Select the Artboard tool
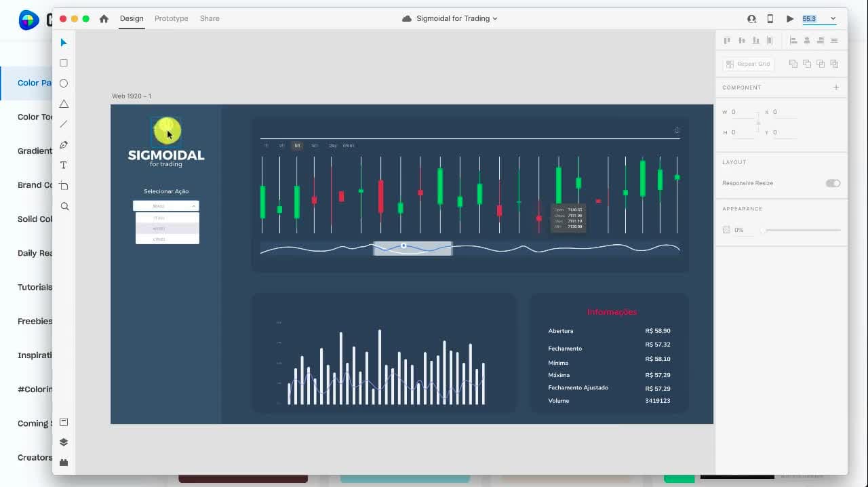 [64, 185]
